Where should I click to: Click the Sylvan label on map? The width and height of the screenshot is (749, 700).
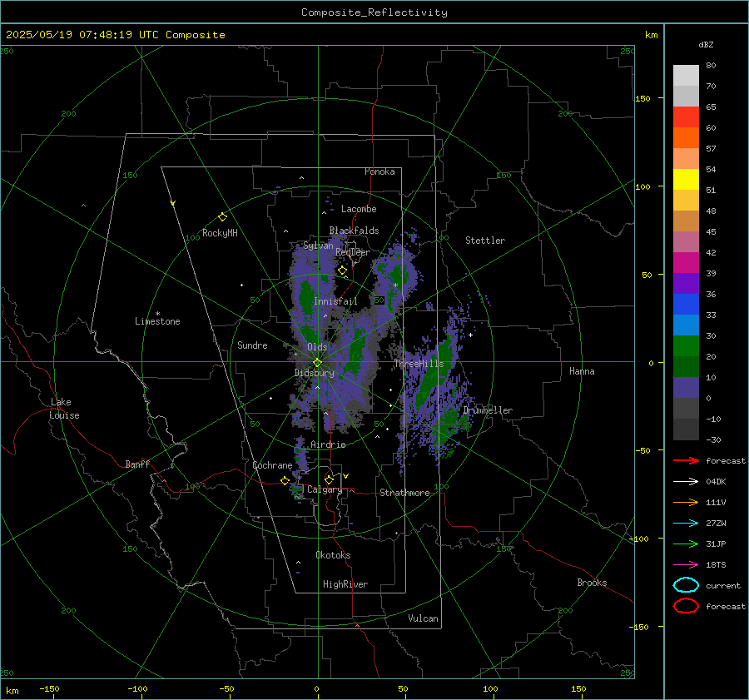point(318,246)
